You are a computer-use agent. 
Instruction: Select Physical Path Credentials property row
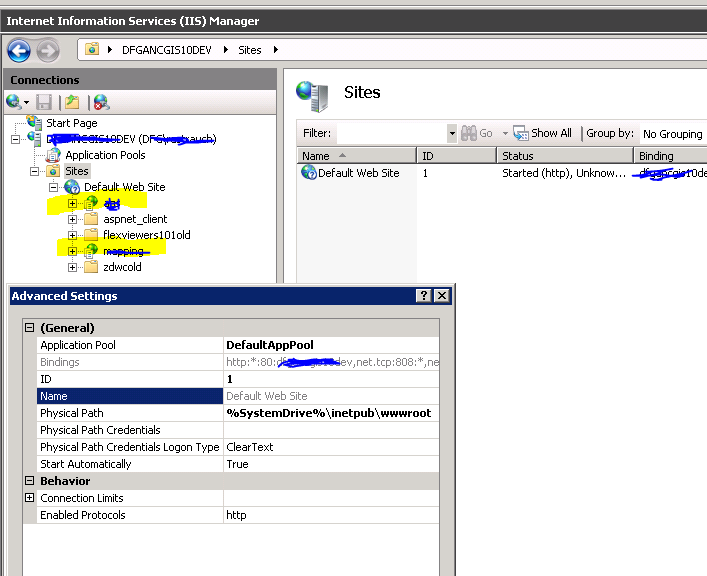[x=238, y=430]
